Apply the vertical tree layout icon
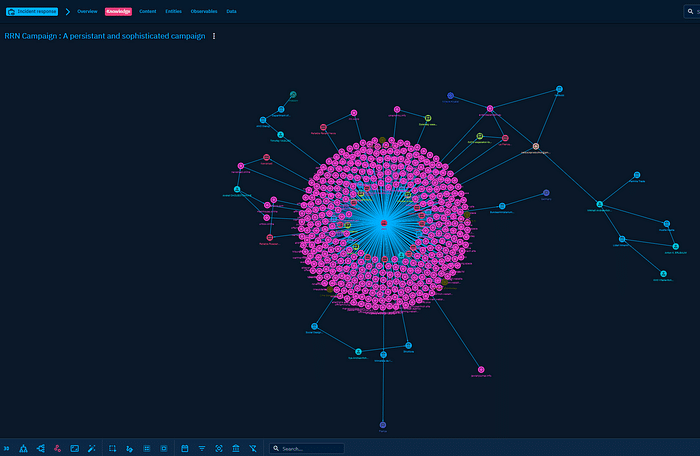700x456 pixels. pos(23,449)
